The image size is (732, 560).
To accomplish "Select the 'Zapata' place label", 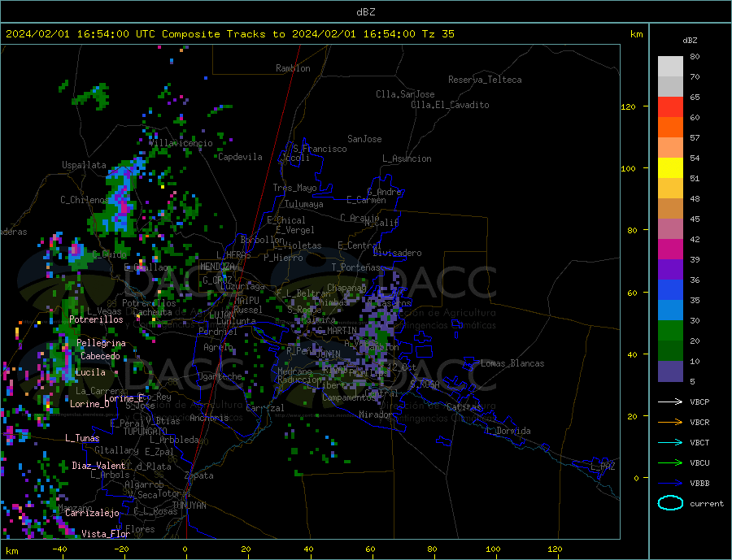I will click(x=199, y=475).
